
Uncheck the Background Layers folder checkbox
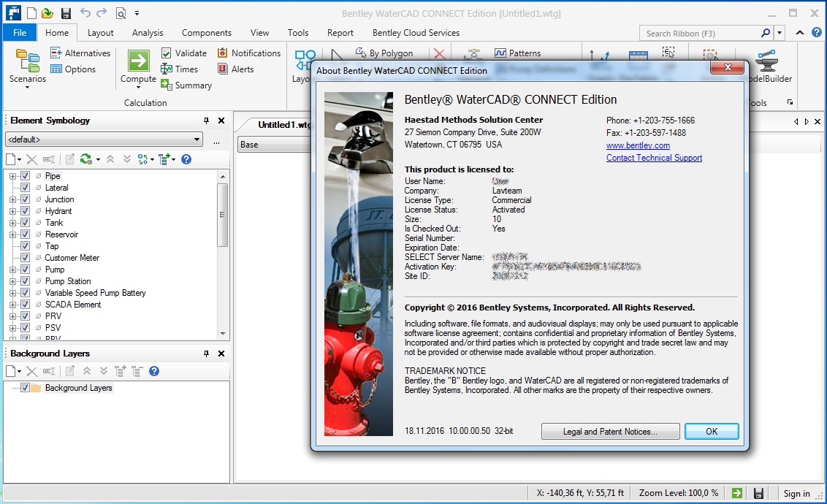point(25,387)
